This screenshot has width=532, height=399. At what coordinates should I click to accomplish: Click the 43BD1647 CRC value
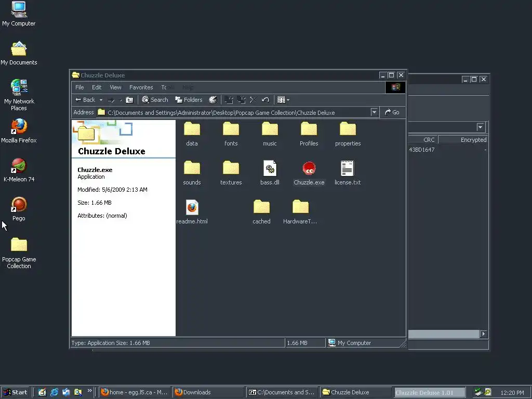tap(421, 150)
